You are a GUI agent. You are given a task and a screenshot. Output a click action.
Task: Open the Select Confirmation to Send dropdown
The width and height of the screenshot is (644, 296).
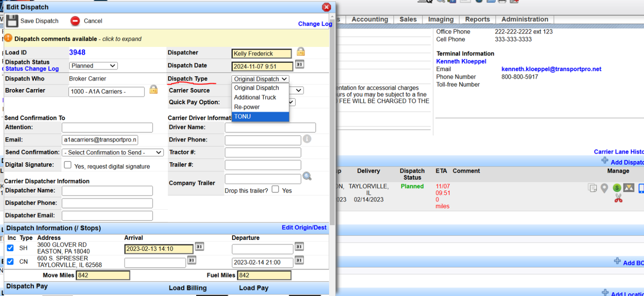113,153
